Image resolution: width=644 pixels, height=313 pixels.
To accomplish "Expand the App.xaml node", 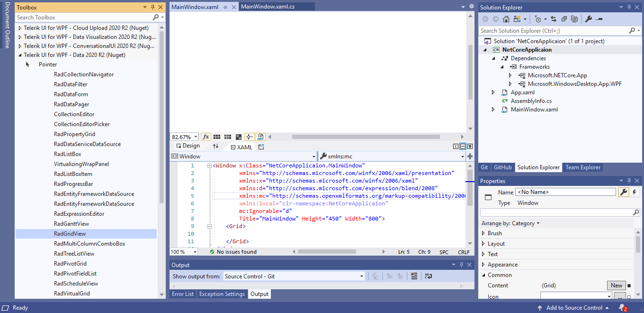I will 493,92.
